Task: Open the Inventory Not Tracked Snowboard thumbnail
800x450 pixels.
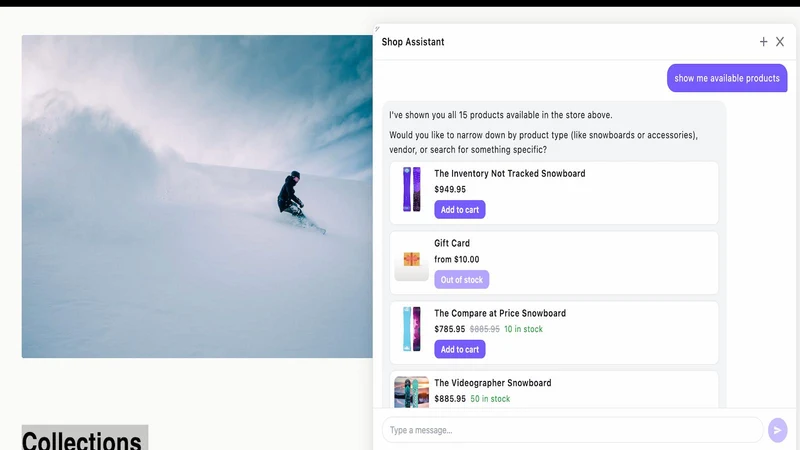Action: click(x=412, y=189)
